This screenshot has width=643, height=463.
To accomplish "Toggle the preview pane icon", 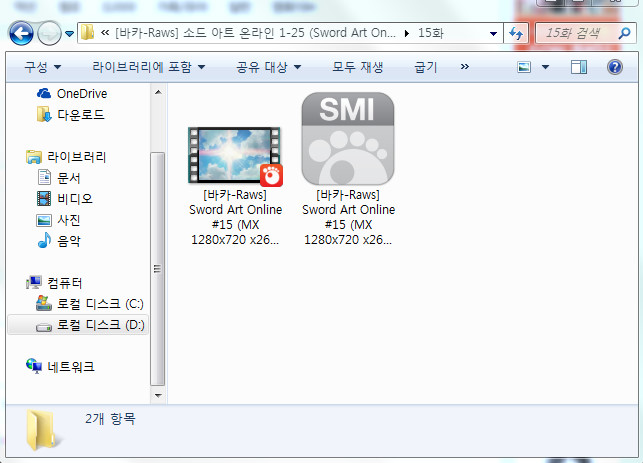I will tap(579, 67).
